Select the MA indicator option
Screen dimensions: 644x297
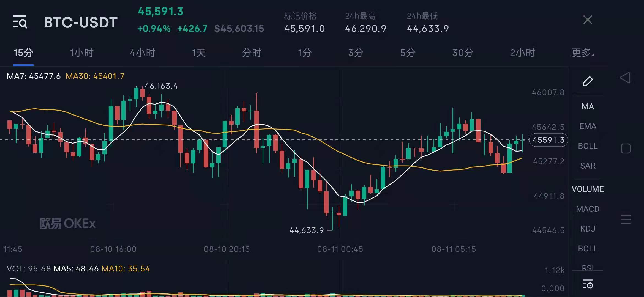[x=588, y=106]
